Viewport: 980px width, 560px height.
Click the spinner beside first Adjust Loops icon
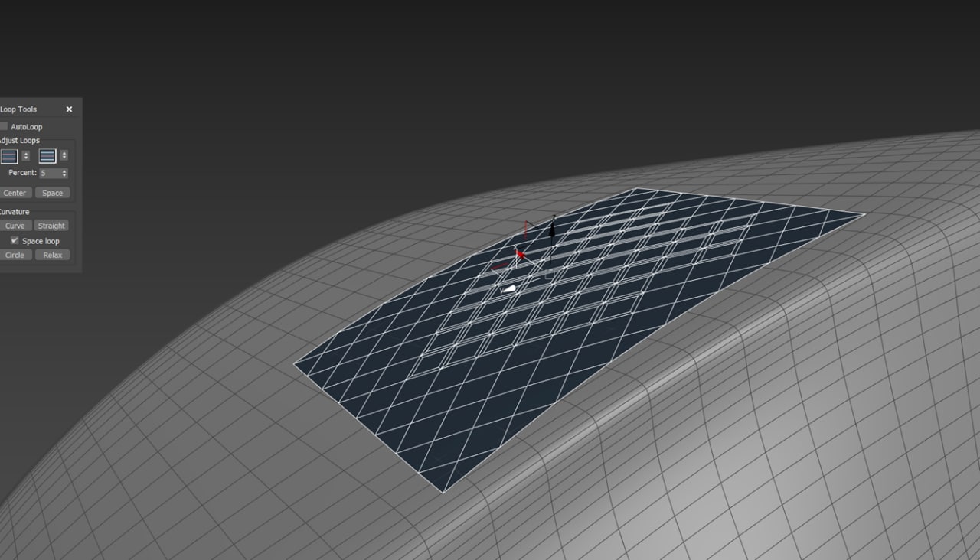pos(25,155)
